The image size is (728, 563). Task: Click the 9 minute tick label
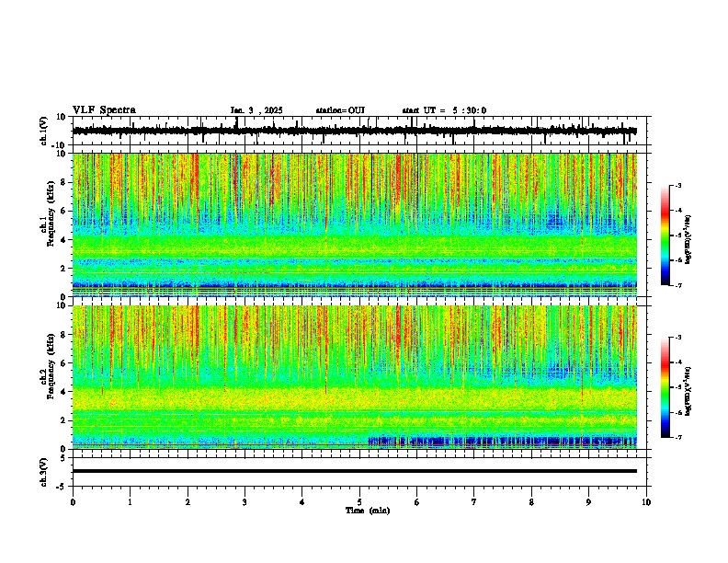[x=588, y=502]
